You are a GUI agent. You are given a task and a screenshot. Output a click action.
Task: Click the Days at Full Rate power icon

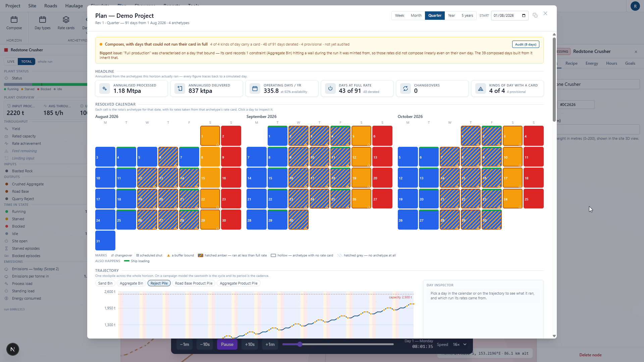[x=330, y=88]
